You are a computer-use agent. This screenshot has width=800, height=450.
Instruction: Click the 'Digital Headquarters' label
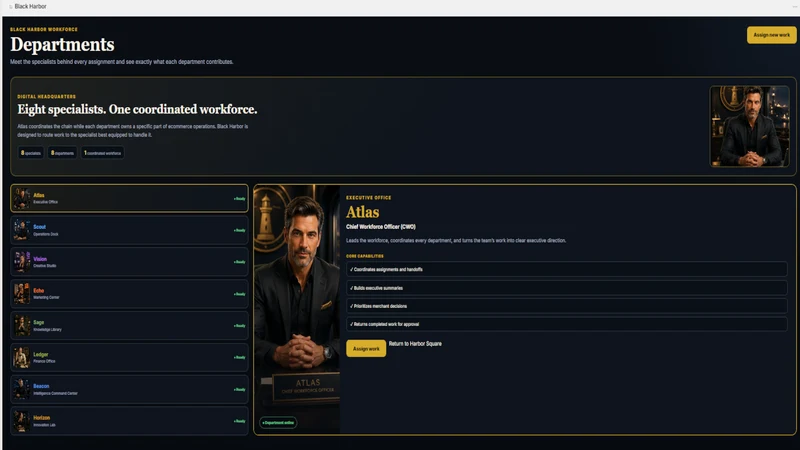tap(46, 96)
